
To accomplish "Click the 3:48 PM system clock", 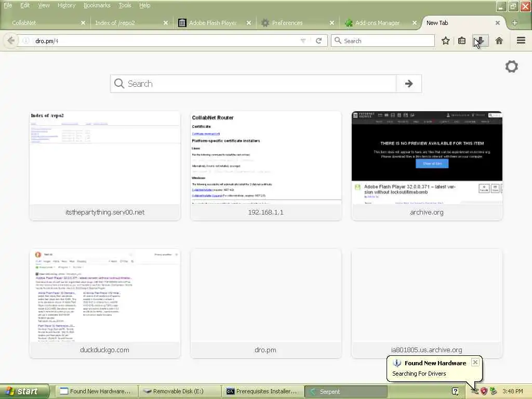I will tap(513, 391).
